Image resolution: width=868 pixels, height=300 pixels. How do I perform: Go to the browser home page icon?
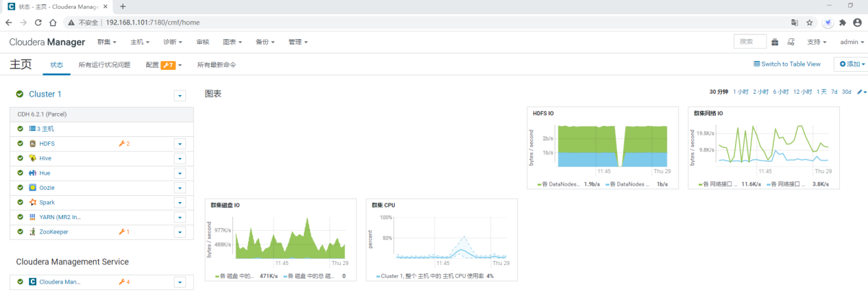(53, 22)
